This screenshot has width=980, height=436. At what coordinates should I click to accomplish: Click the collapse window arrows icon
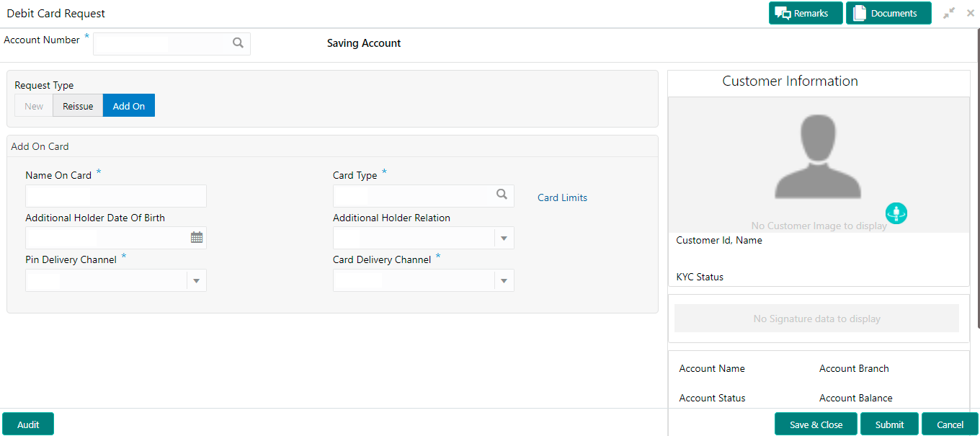pyautogui.click(x=949, y=13)
